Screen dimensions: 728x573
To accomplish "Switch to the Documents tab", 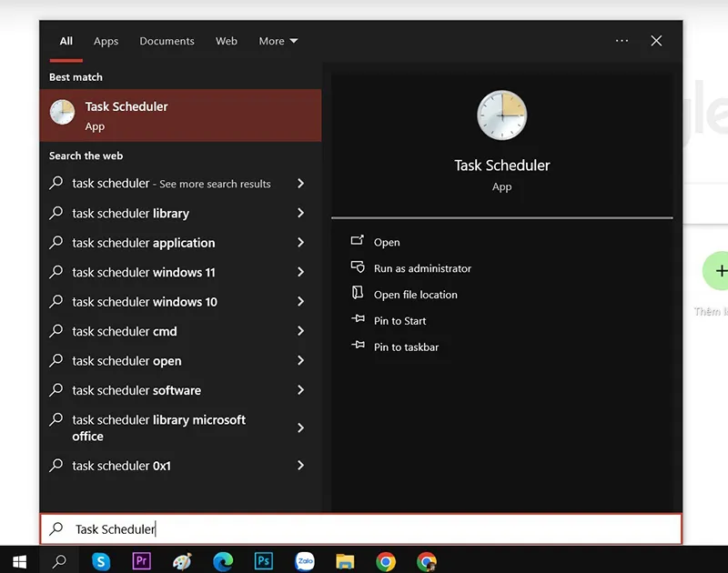I will click(167, 41).
